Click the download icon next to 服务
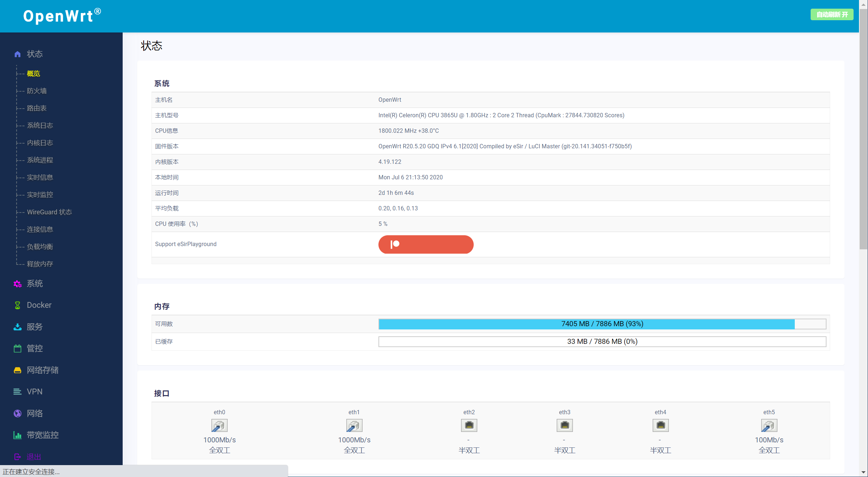 pos(17,327)
